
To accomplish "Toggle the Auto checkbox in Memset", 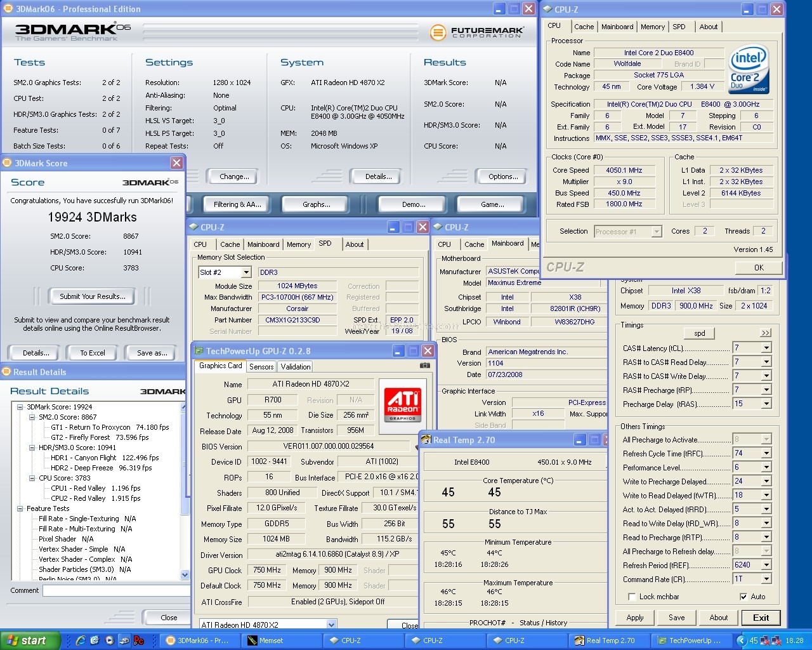I will click(743, 597).
